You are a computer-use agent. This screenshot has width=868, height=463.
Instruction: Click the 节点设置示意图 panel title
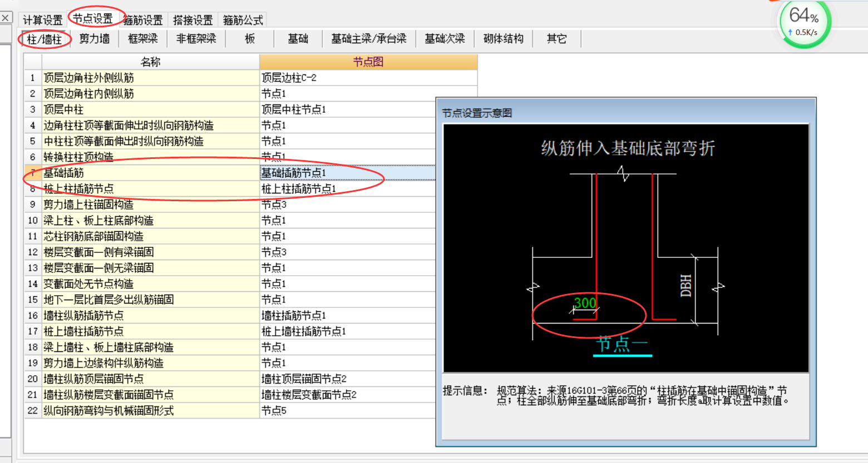click(x=477, y=113)
